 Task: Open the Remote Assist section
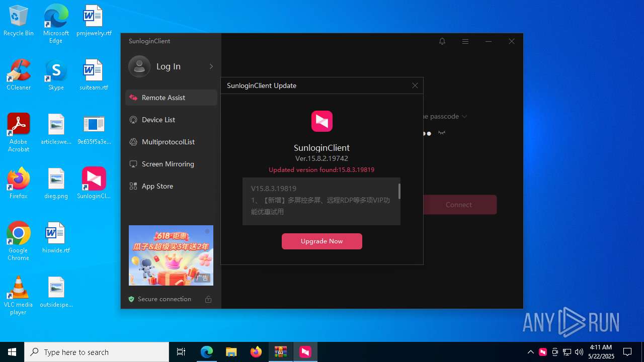pos(171,98)
